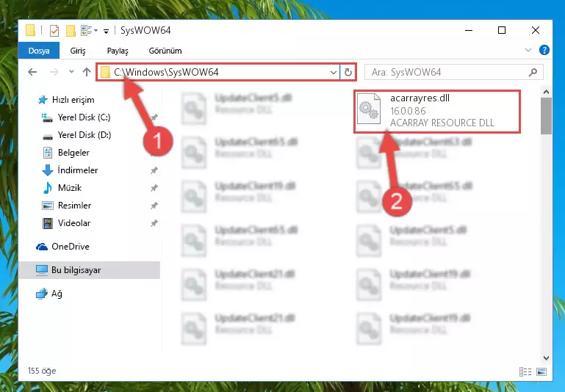
Task: Expand the ribbon with the chevron
Action: click(528, 50)
